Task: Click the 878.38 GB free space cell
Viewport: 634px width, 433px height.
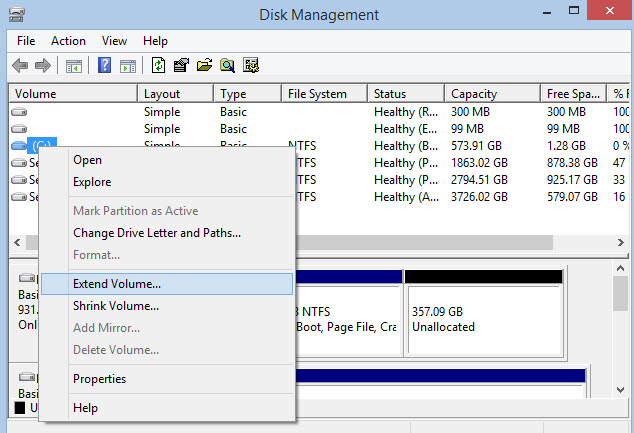Action: (x=572, y=163)
